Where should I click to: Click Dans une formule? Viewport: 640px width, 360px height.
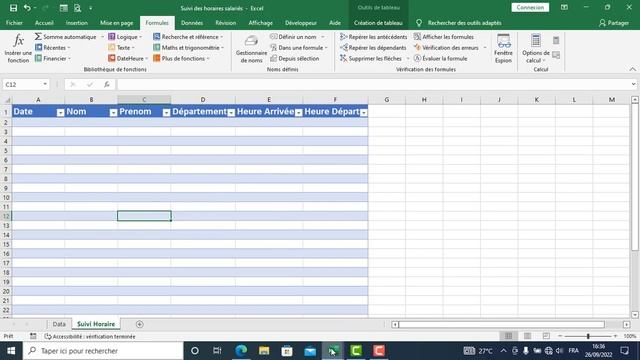pos(299,48)
